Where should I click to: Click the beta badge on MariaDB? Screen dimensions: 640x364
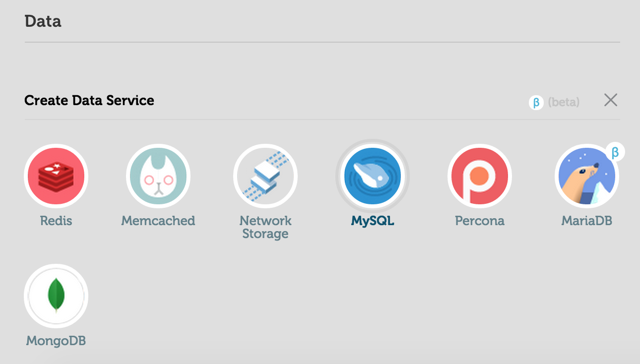[615, 152]
